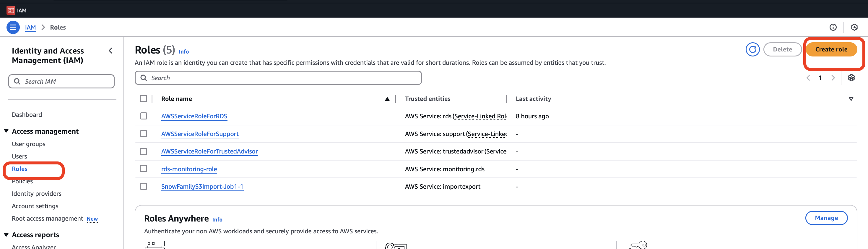Go to next page of roles
The width and height of the screenshot is (868, 249).
tap(833, 78)
